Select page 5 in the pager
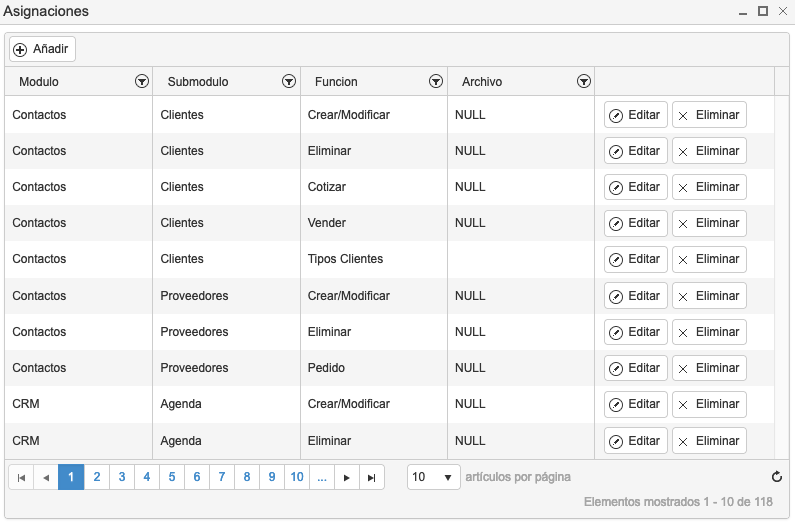Viewport: 795px width, 525px height. [172, 477]
